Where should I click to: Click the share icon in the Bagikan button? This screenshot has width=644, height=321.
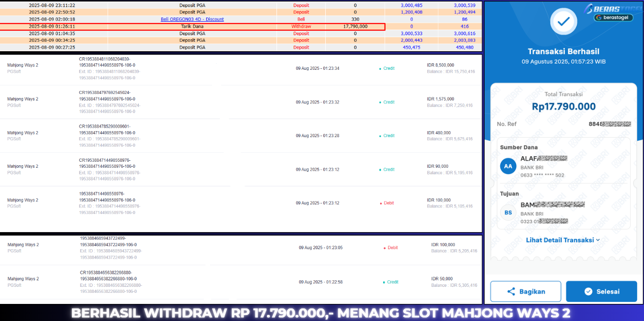511,291
